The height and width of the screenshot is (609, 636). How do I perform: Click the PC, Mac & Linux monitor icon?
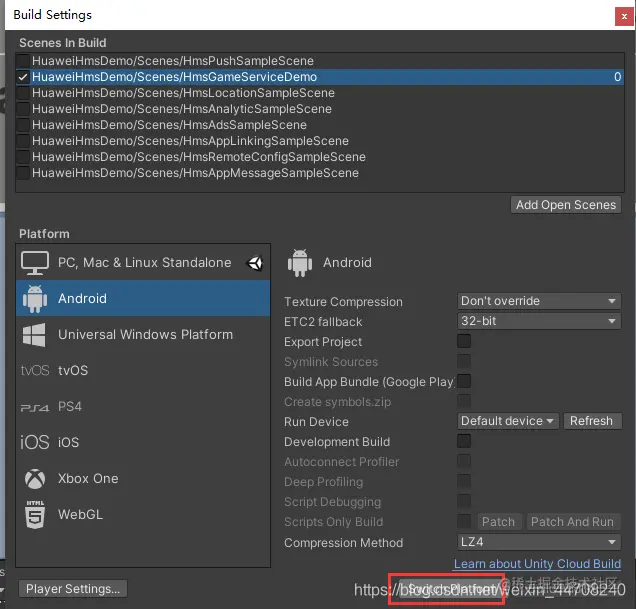[35, 263]
